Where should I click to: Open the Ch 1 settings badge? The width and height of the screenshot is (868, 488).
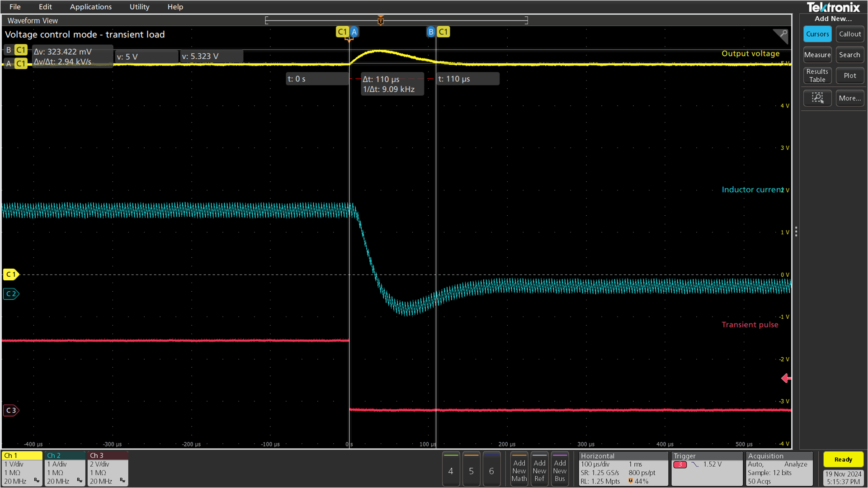[22, 469]
